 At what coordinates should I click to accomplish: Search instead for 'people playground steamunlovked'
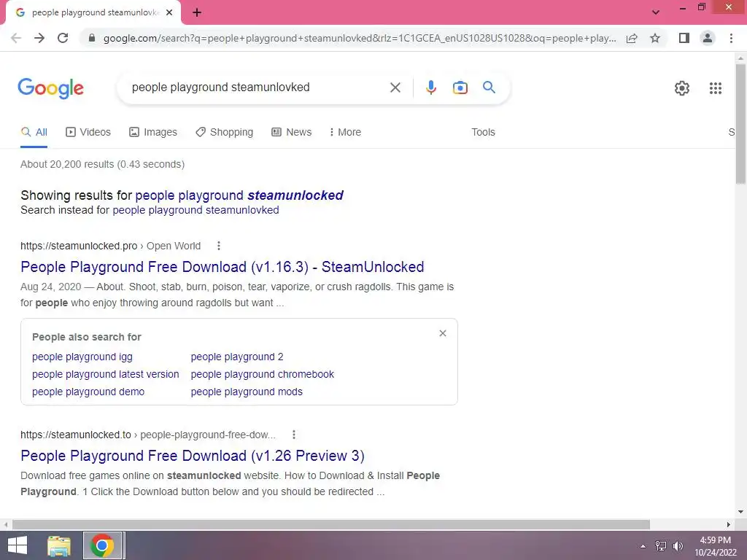click(x=196, y=210)
